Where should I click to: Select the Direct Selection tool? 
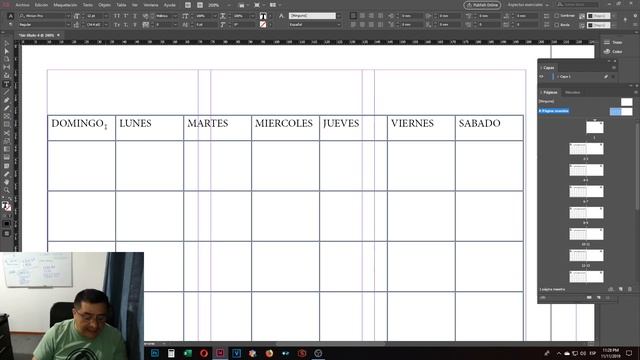click(x=7, y=51)
